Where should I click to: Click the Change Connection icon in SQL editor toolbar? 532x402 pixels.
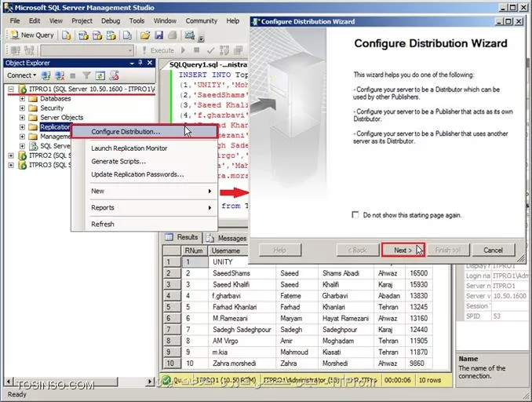pyautogui.click(x=29, y=50)
